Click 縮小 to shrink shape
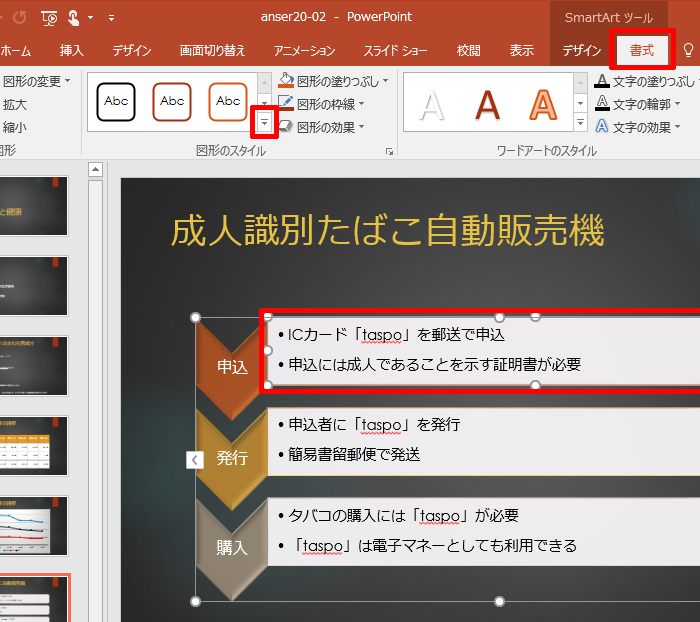Image resolution: width=700 pixels, height=622 pixels. [15, 127]
